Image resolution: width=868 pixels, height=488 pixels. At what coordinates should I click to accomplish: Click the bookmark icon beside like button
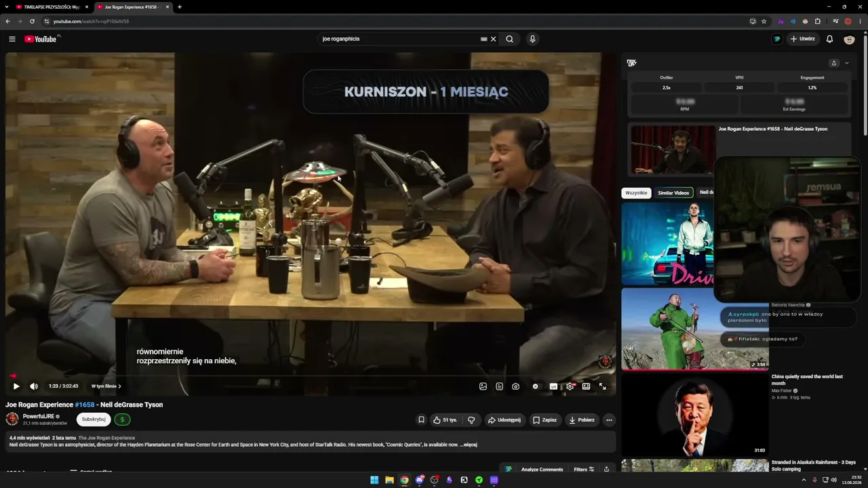(421, 420)
